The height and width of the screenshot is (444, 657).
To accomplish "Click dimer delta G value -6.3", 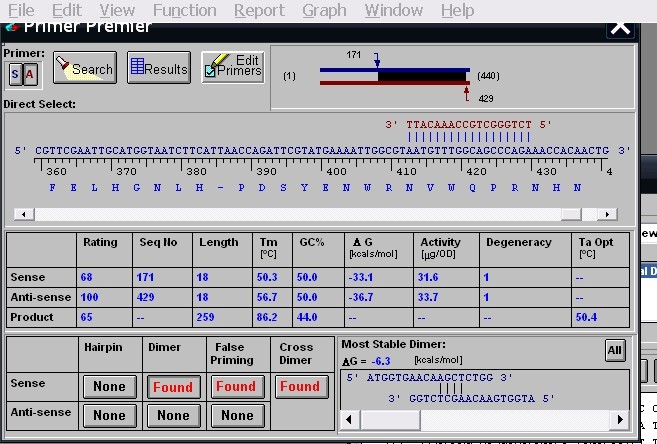I will click(x=380, y=361).
